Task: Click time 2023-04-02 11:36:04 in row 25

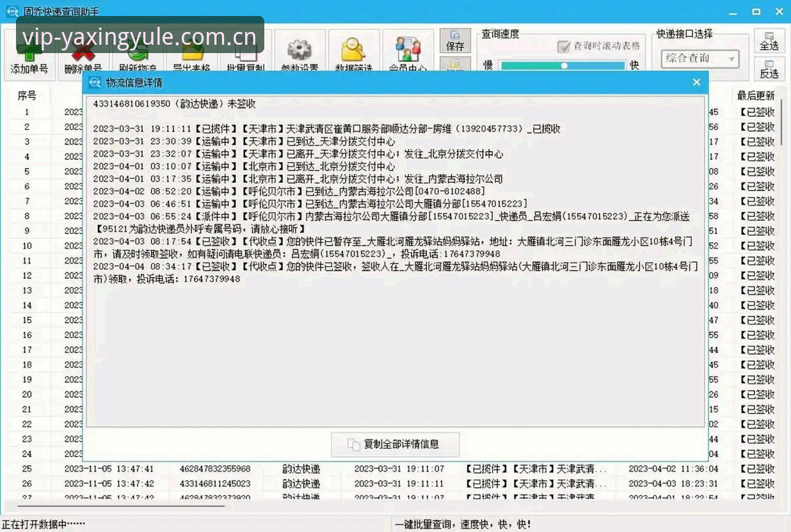Action: [673, 469]
